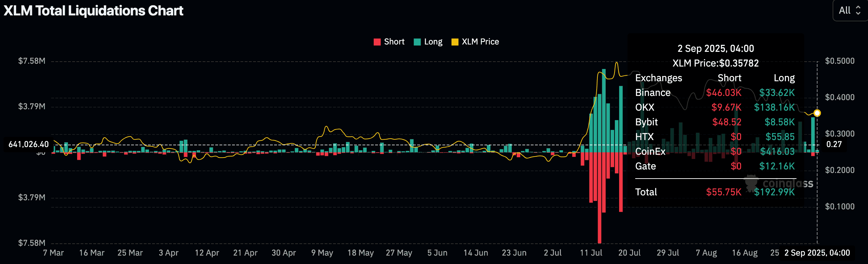Click Bybit long value $8.58K

[x=780, y=122]
